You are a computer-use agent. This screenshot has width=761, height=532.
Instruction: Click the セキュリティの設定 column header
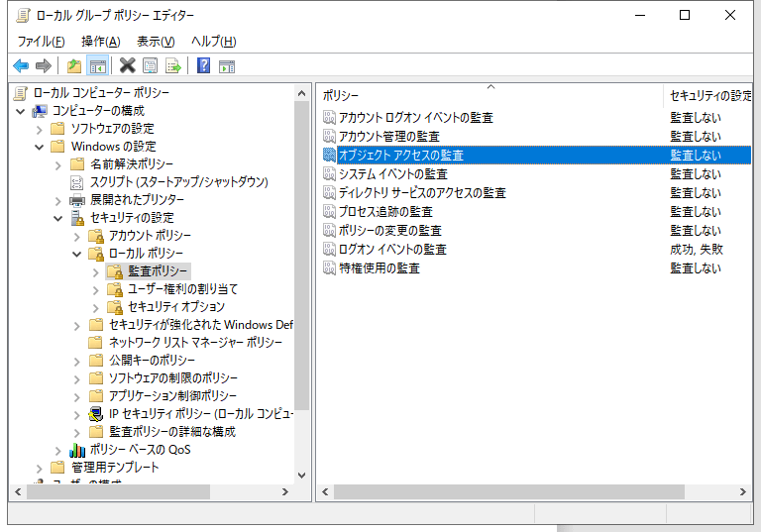coord(709,96)
